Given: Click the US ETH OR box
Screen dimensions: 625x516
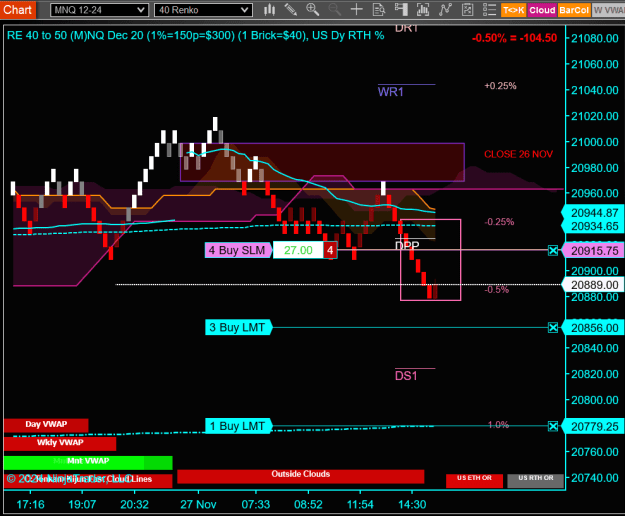Looking at the screenshot, I should (474, 481).
